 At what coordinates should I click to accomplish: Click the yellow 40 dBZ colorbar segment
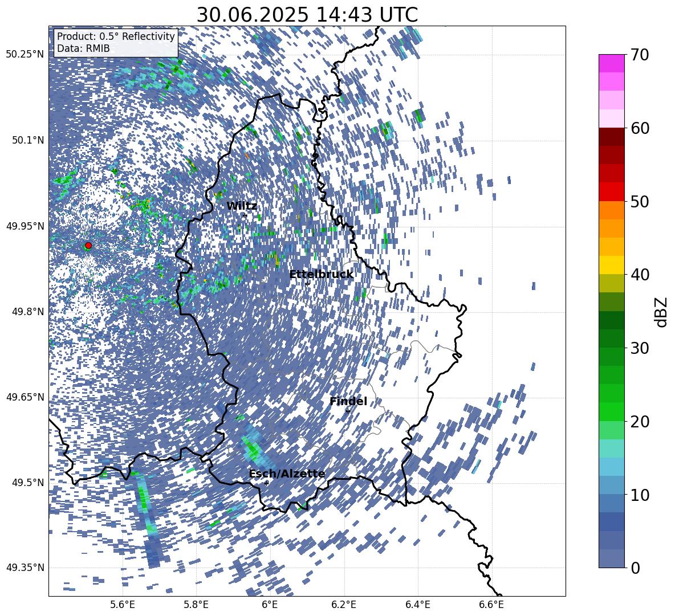[611, 266]
